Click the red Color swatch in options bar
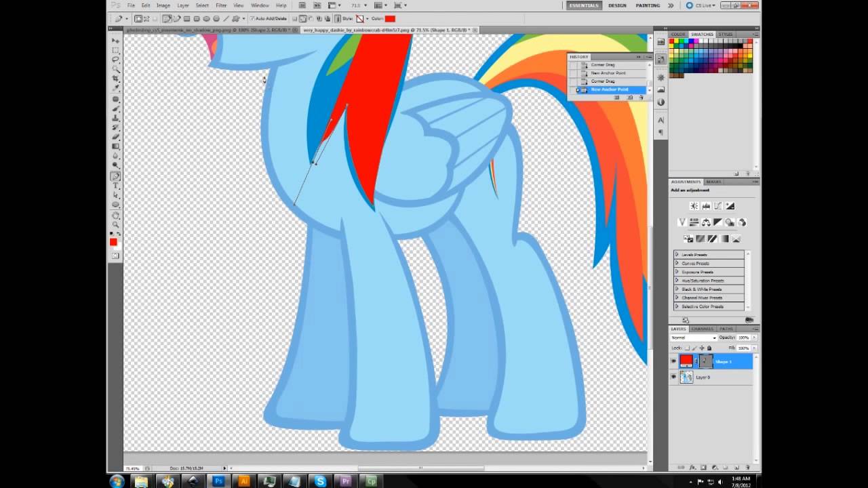This screenshot has height=488, width=868. click(x=390, y=19)
